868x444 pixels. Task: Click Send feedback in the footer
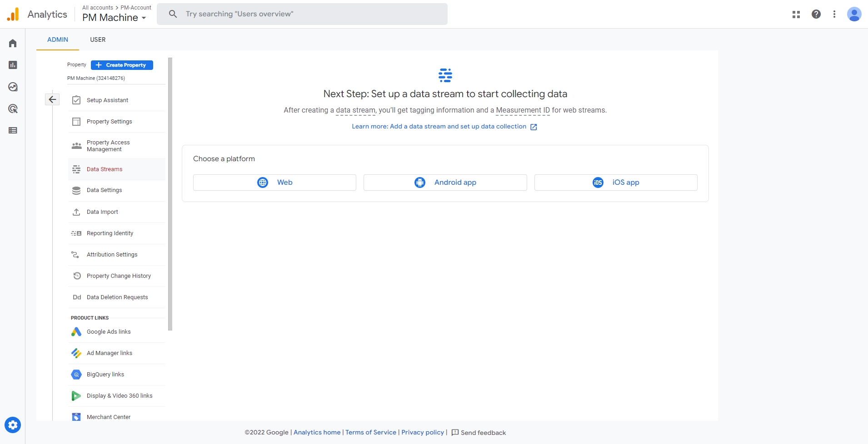click(479, 433)
